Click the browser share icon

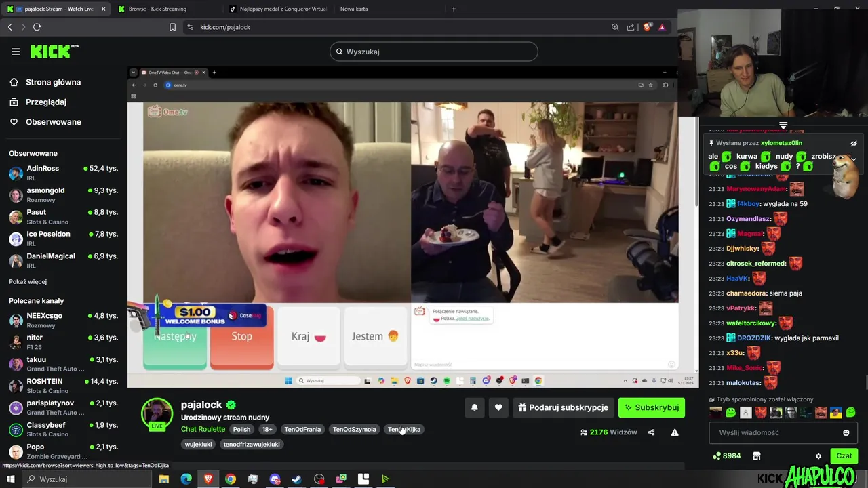631,27
